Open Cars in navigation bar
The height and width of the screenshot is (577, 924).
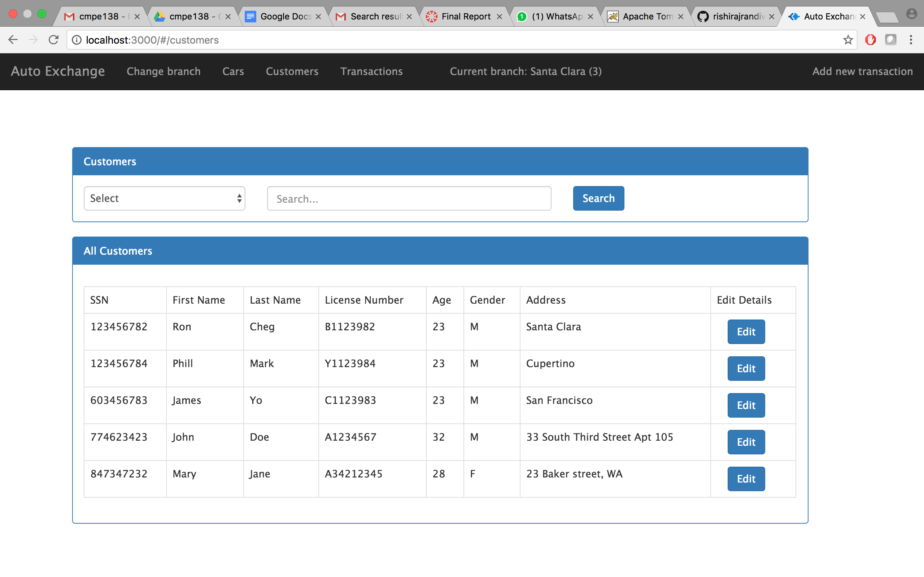233,71
